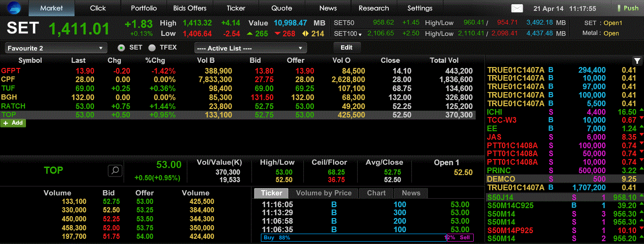This screenshot has height=244, width=644.
Task: Sort by the Total Vol column header
Action: pyautogui.click(x=444, y=60)
